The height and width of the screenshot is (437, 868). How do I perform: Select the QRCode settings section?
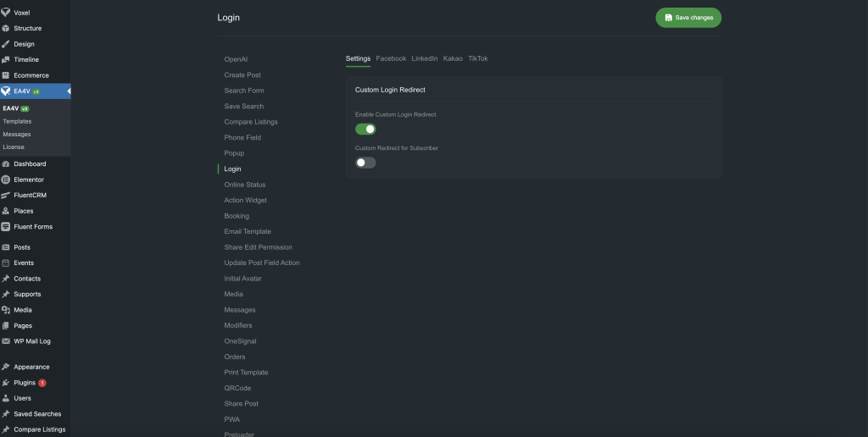click(237, 388)
